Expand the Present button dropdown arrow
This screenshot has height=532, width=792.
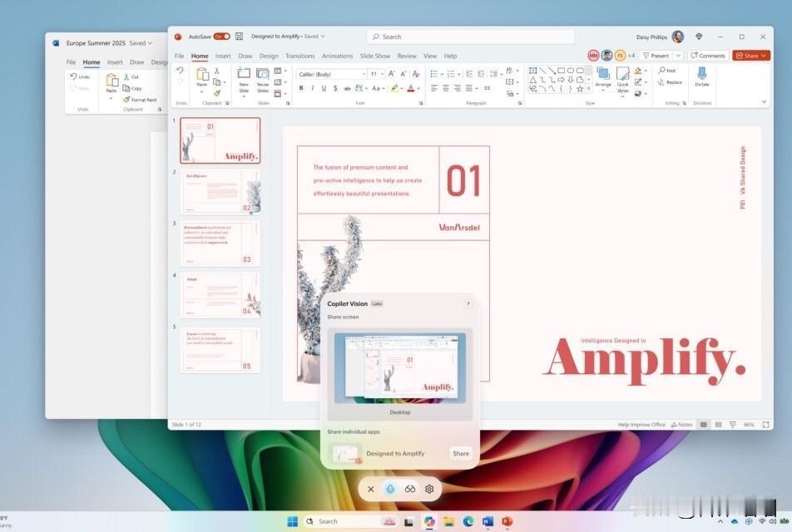(678, 56)
